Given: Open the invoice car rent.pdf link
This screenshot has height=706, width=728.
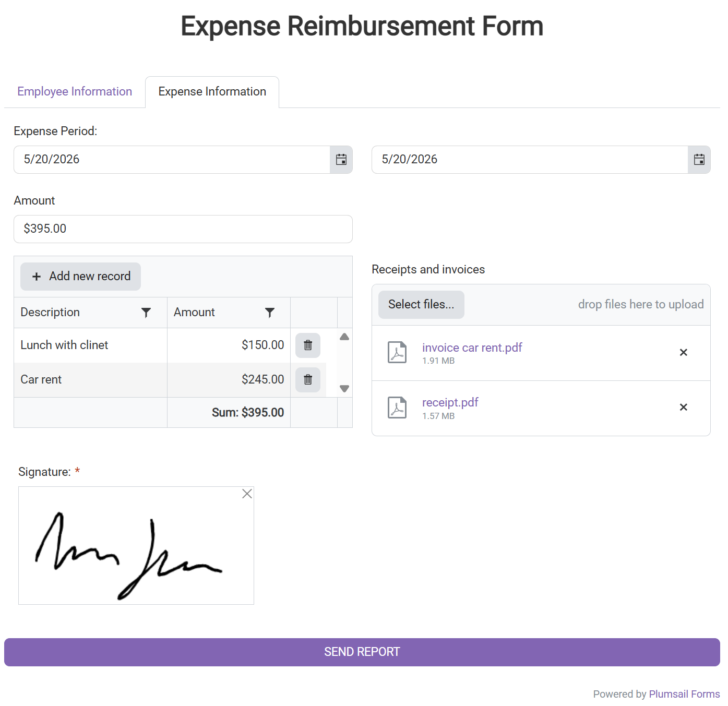Looking at the screenshot, I should click(472, 348).
